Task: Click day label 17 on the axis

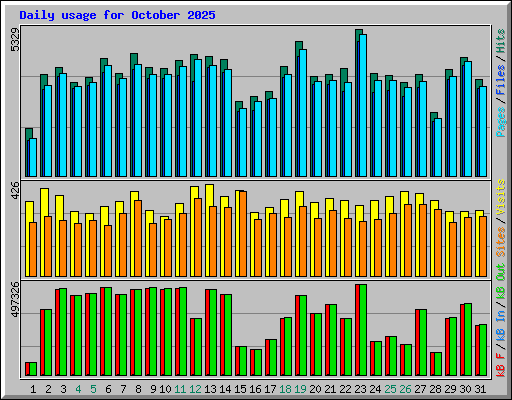Action: coord(270,389)
